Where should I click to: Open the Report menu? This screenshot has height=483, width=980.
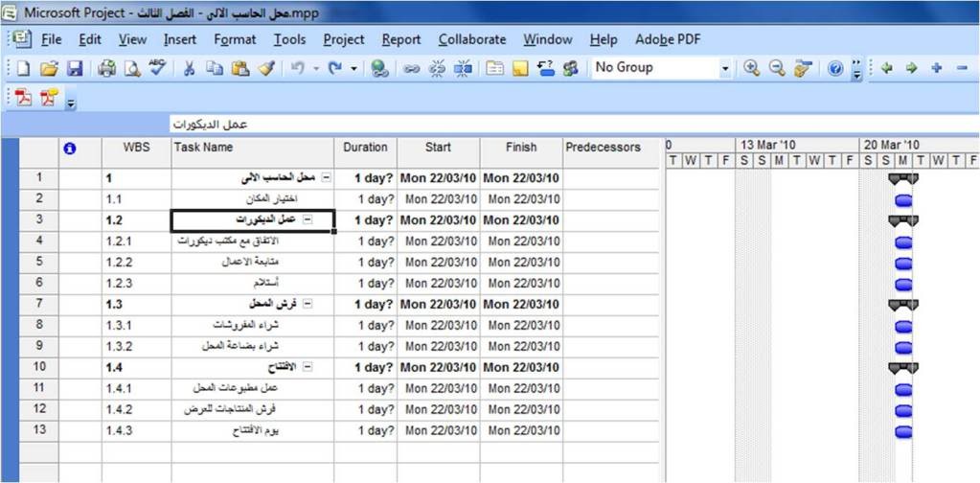401,40
